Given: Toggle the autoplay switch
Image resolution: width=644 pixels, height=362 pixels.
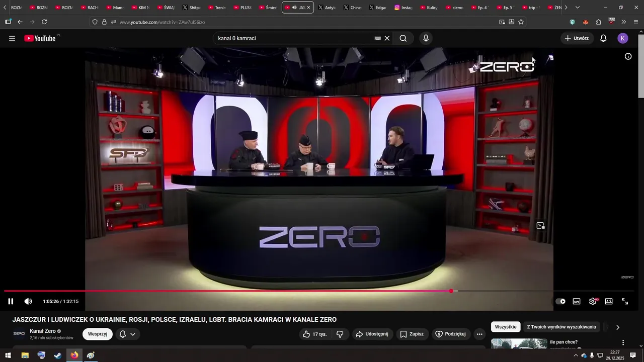Looking at the screenshot, I should pyautogui.click(x=560, y=301).
